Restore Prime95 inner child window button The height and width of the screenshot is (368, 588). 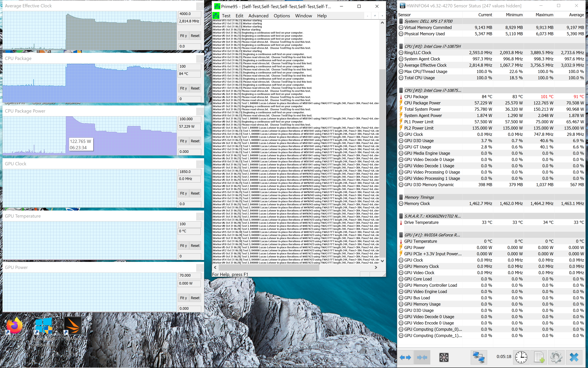click(375, 16)
